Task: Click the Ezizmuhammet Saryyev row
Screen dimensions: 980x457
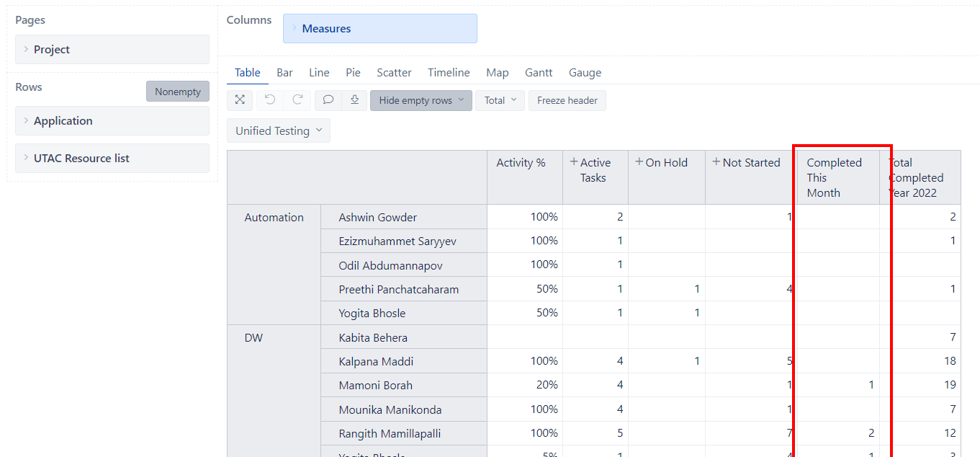Action: tap(404, 241)
